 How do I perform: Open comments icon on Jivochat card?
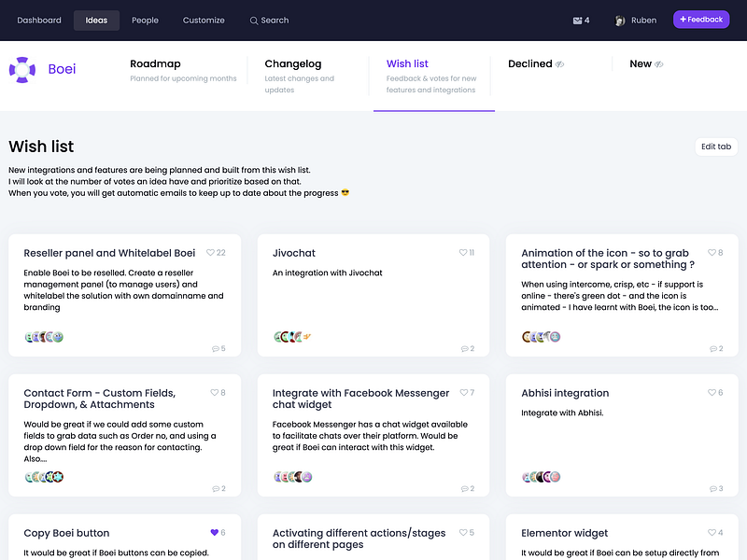pyautogui.click(x=464, y=348)
